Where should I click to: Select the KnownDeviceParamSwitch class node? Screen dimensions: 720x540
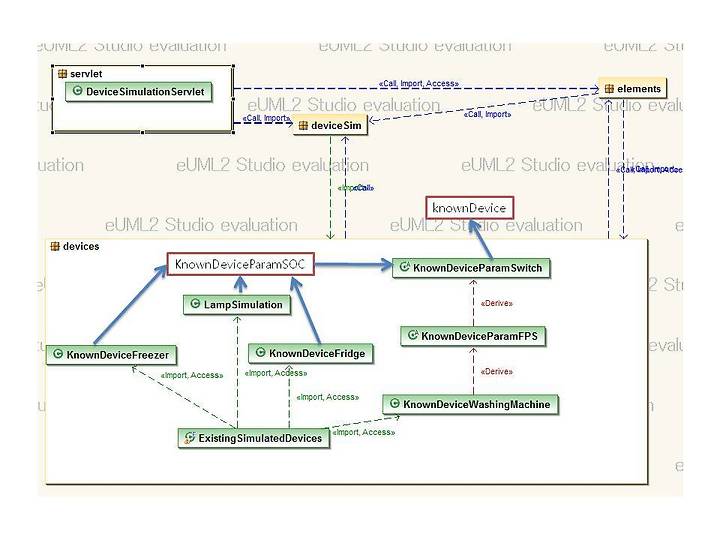pos(471,268)
